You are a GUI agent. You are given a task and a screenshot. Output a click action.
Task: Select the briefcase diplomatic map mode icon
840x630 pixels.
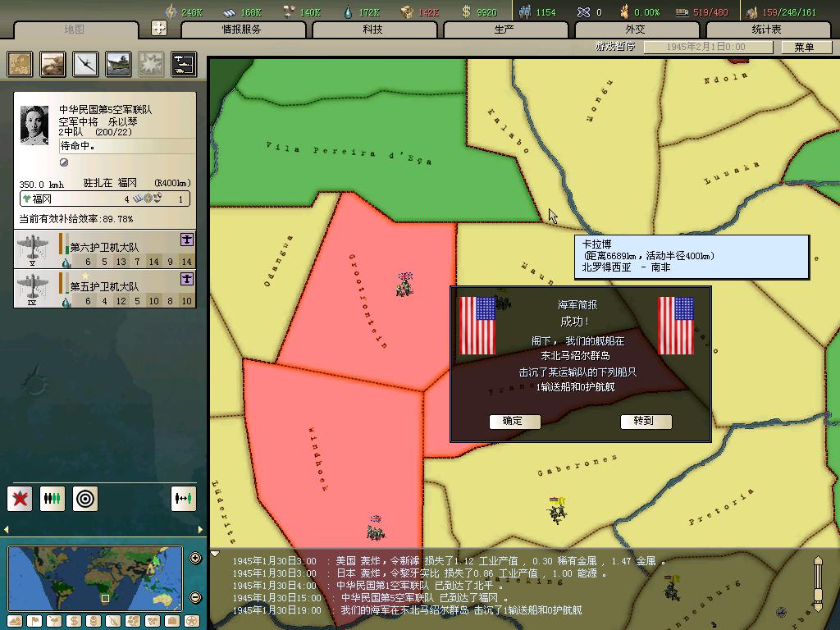[x=172, y=622]
